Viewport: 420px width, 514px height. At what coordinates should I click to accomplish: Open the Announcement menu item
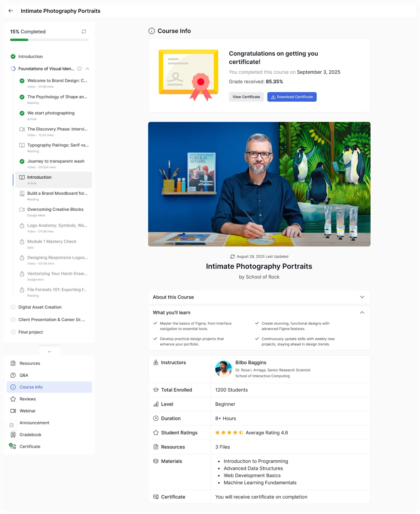click(x=34, y=423)
